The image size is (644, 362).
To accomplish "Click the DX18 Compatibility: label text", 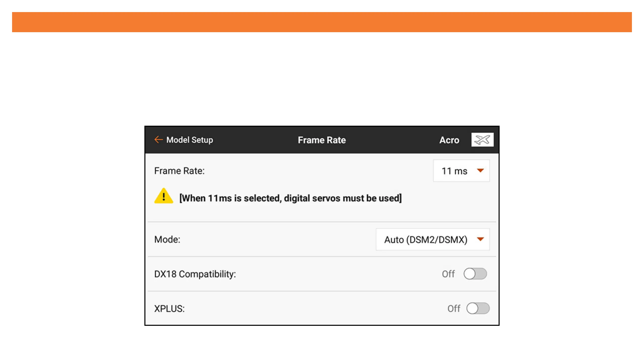I will click(195, 274).
